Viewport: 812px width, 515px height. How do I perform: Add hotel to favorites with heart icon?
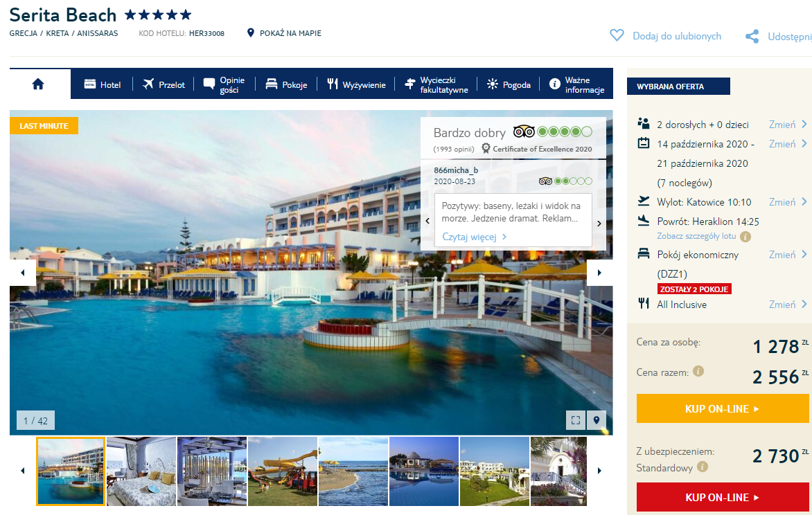[617, 36]
